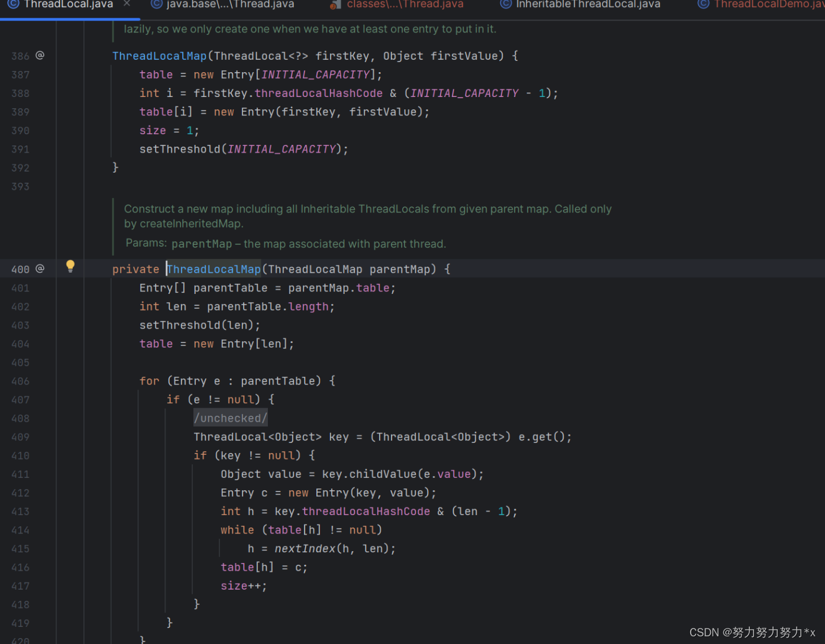
Task: Click line number 408 in the gutter
Action: click(x=20, y=418)
